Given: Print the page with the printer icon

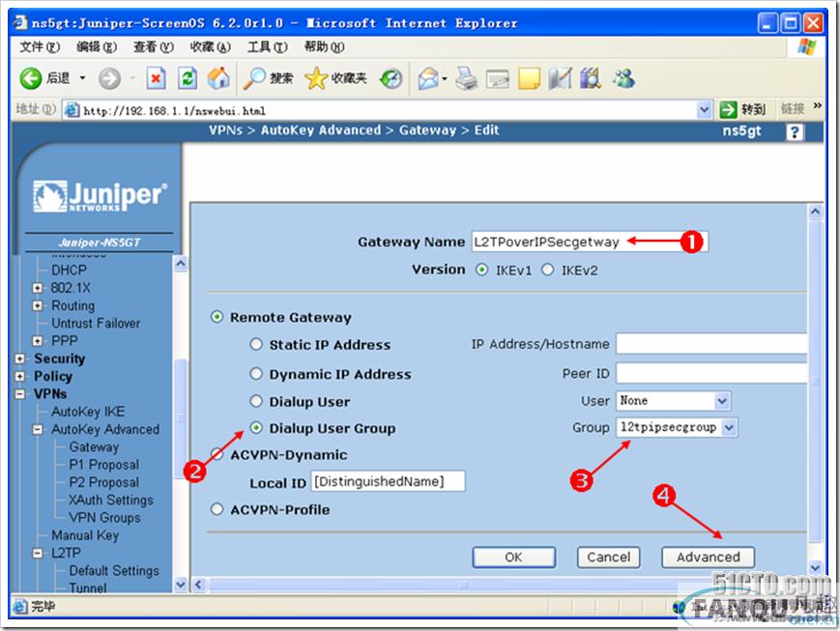Looking at the screenshot, I should click(466, 78).
